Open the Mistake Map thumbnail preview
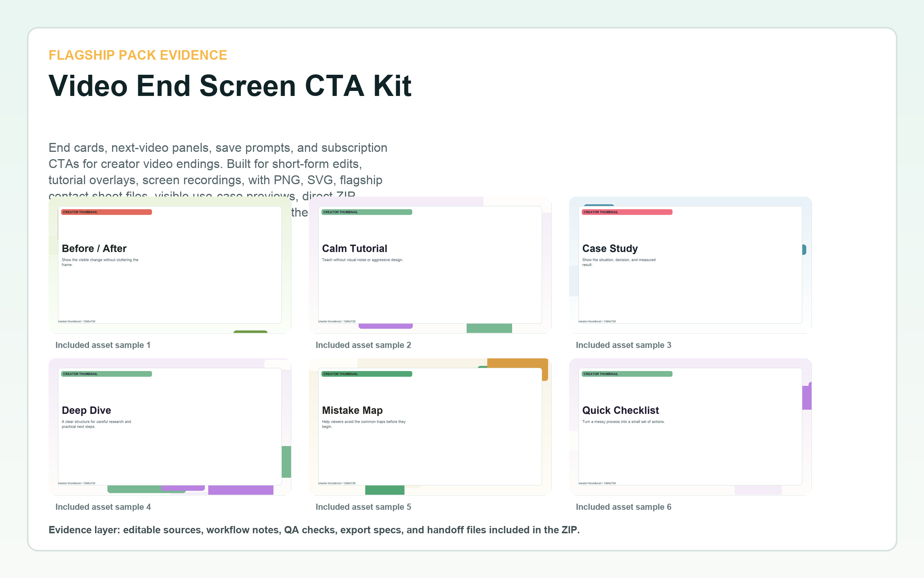The image size is (924, 578). pyautogui.click(x=430, y=427)
